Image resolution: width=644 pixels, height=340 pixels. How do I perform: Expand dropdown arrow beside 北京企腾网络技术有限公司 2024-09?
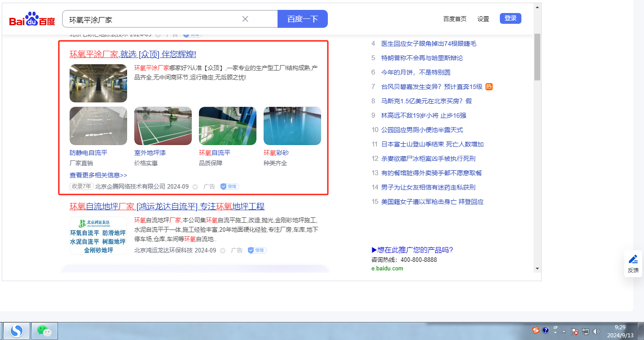(195, 187)
